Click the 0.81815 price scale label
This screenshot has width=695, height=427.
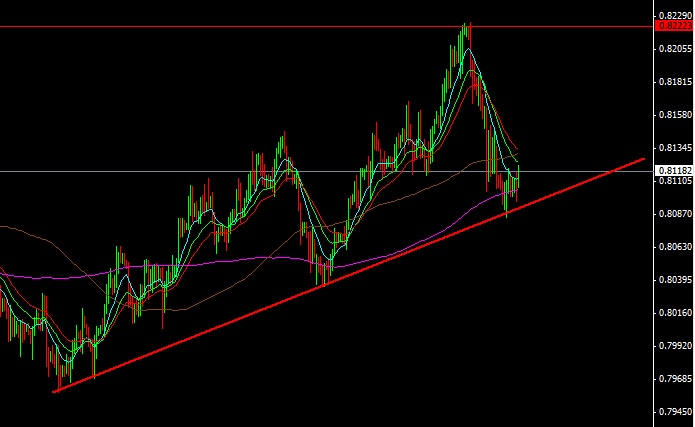click(x=675, y=82)
